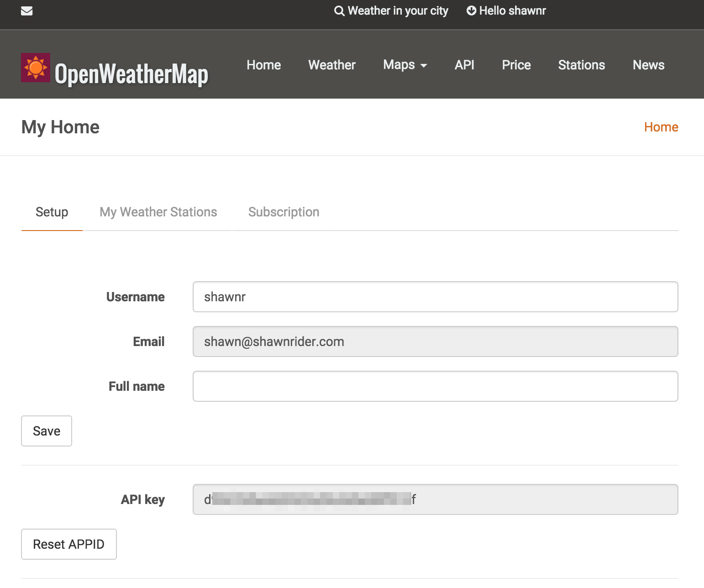Click the envelope mail icon
The width and height of the screenshot is (704, 588).
(x=27, y=11)
